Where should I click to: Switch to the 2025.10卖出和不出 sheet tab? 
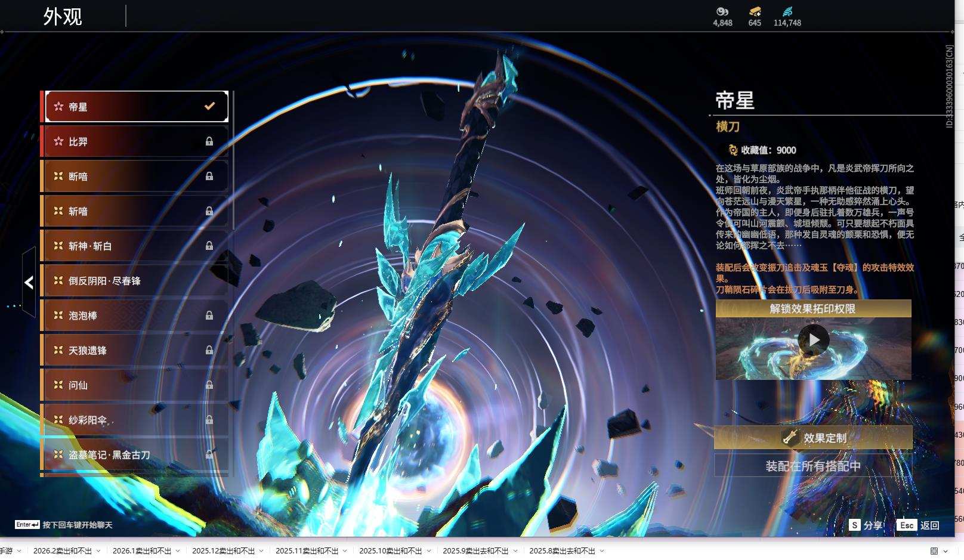point(391,551)
